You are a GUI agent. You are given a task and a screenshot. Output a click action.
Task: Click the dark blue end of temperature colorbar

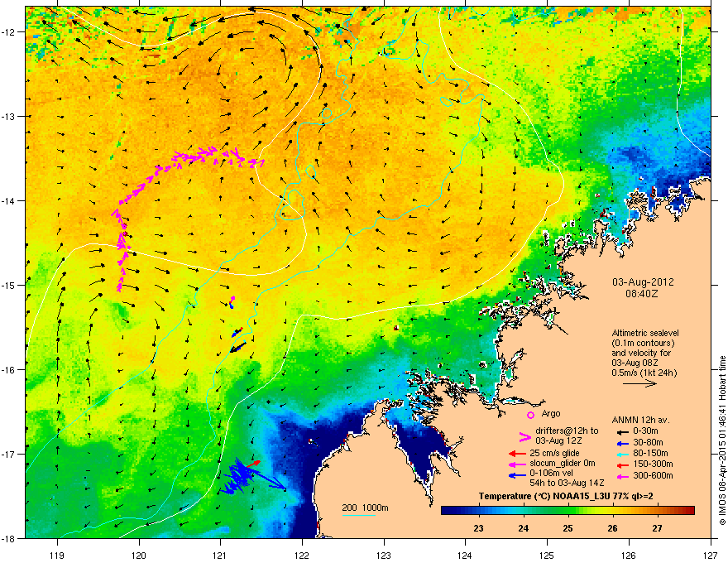(448, 511)
